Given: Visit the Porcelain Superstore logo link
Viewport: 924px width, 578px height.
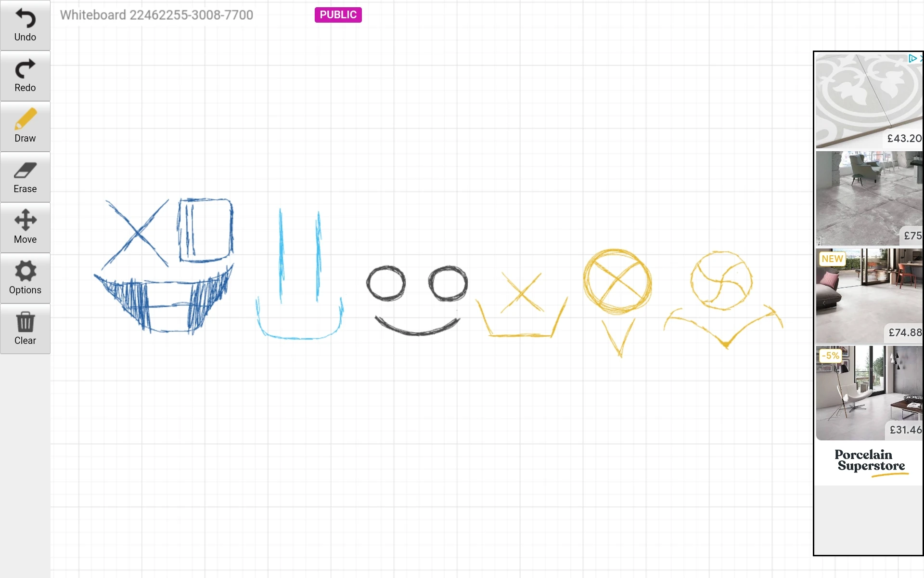Looking at the screenshot, I should (870, 461).
